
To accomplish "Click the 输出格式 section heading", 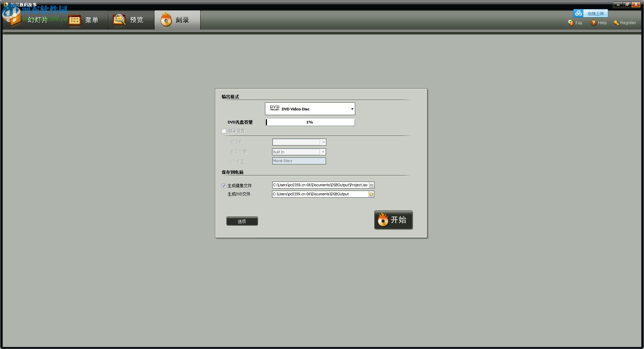I will click(230, 97).
